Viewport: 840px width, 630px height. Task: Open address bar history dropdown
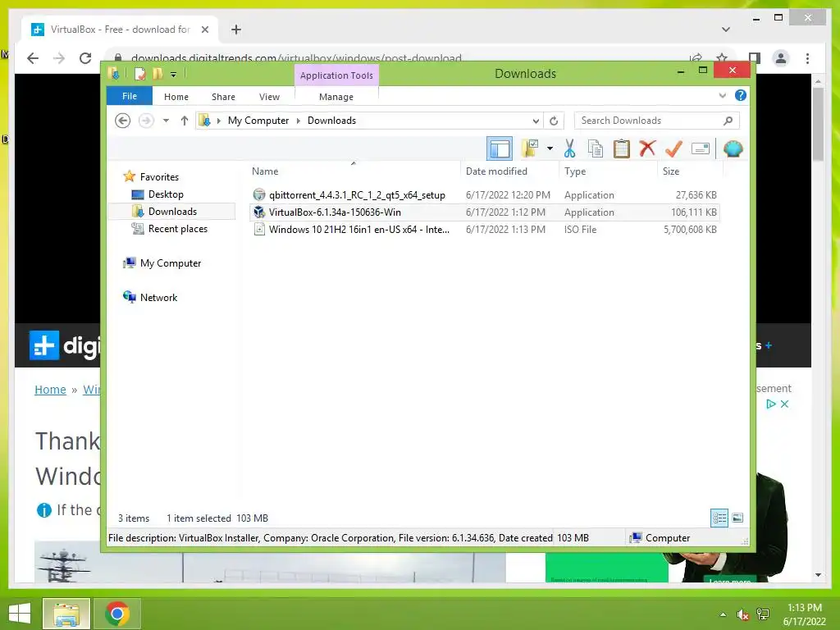click(535, 121)
